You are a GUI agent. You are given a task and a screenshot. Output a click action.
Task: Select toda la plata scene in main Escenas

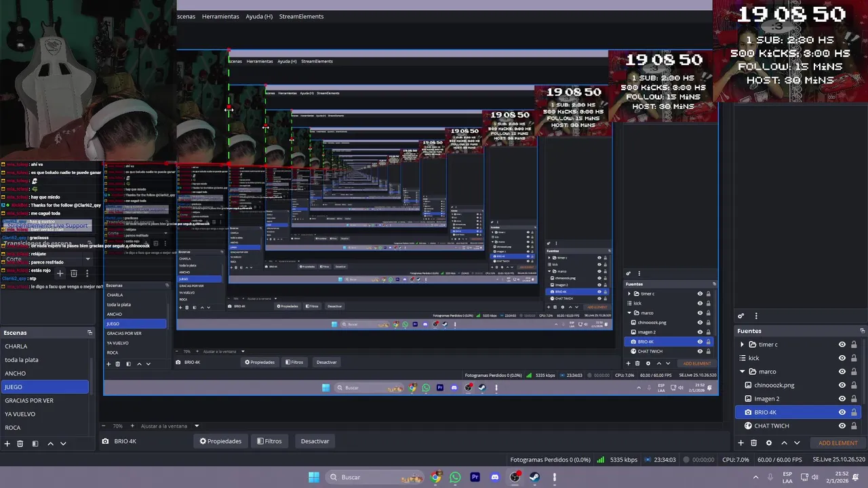click(x=45, y=360)
